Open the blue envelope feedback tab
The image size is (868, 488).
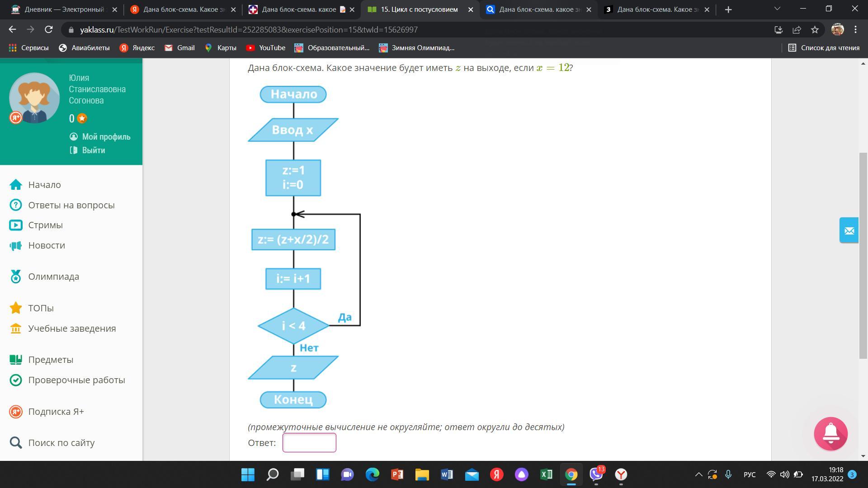pos(849,230)
